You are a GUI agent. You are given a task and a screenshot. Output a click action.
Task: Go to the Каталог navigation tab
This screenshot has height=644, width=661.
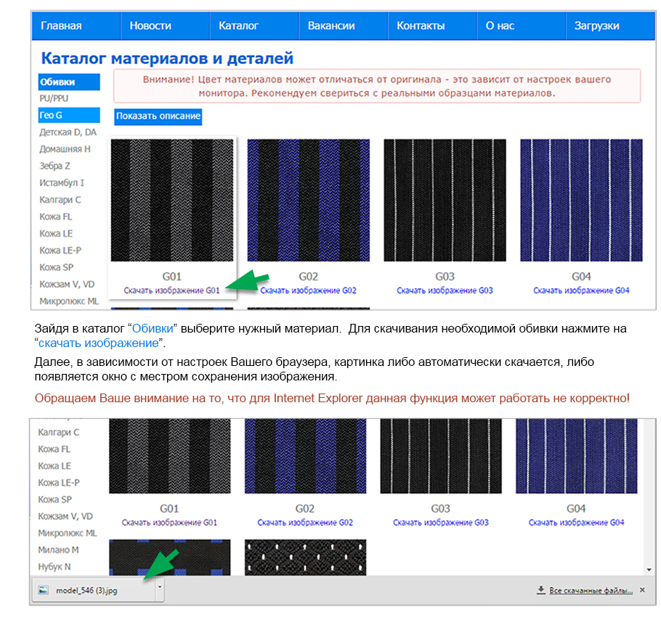tap(239, 25)
